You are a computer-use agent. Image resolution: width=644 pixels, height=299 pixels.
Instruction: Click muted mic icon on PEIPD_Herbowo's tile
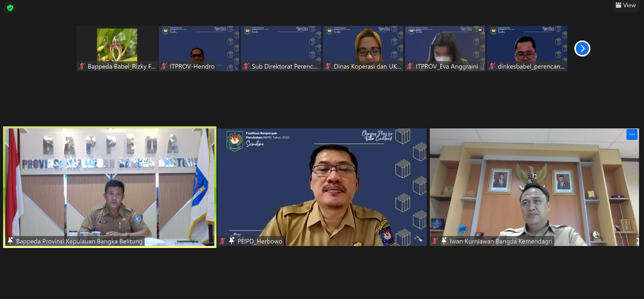coord(223,241)
